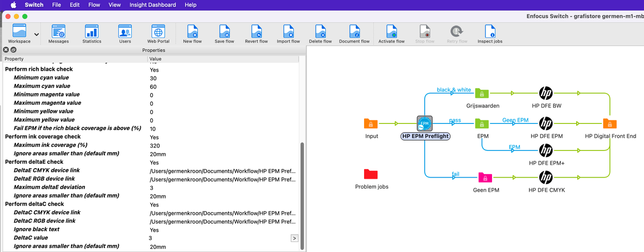Open Inspect jobs

[x=490, y=34]
